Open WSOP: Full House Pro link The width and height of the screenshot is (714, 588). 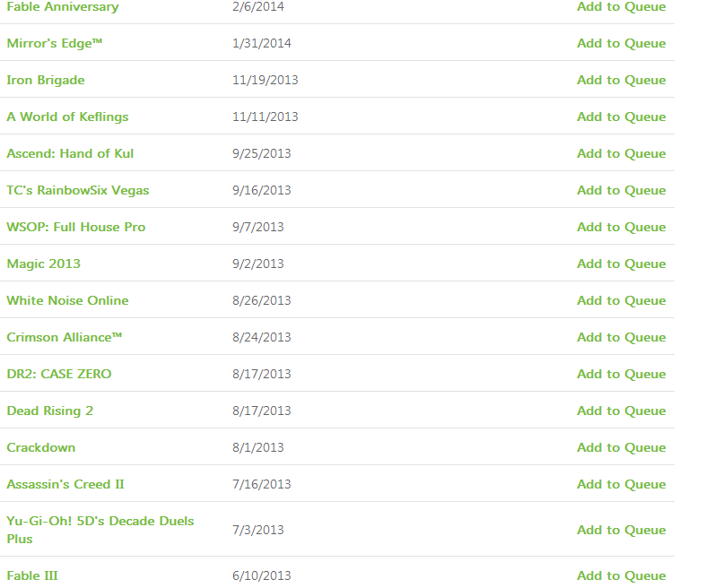76,227
